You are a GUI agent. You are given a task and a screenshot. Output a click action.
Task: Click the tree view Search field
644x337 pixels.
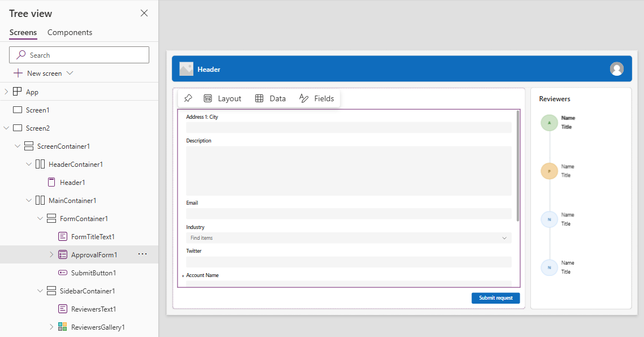tap(79, 55)
